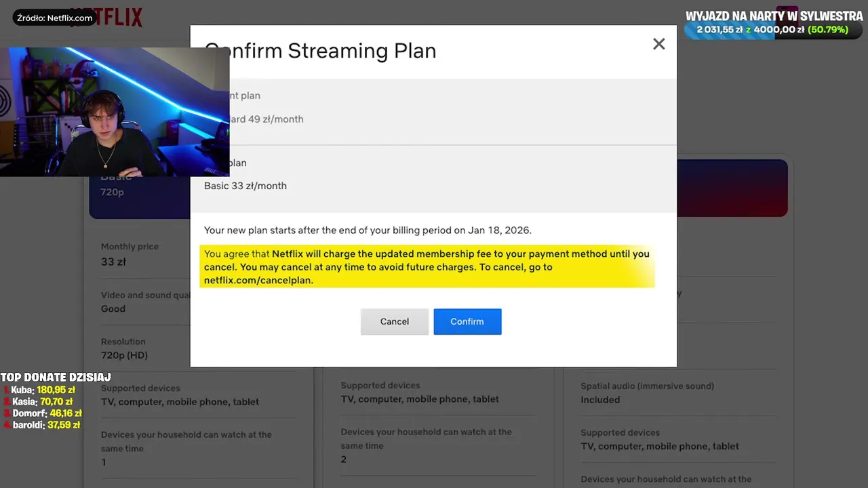The height and width of the screenshot is (488, 868).
Task: Close the Confirm Streaming Plan dialog
Action: point(658,44)
